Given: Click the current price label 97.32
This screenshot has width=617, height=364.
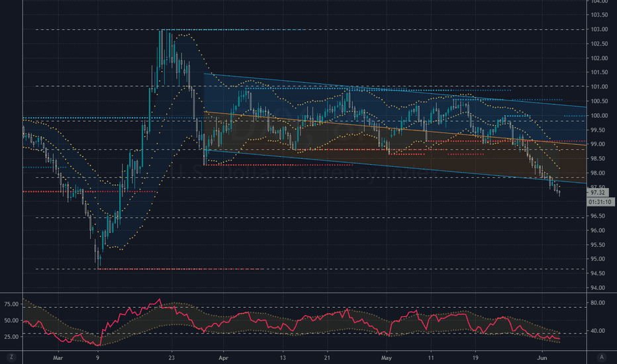Looking at the screenshot, I should coord(597,193).
